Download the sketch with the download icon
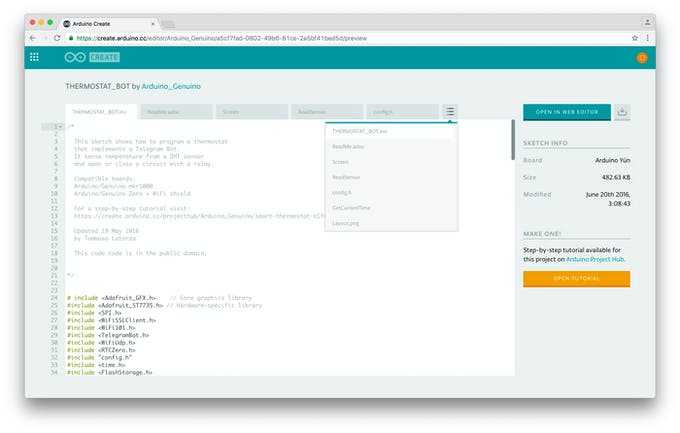This screenshot has height=433, width=680. click(x=622, y=112)
